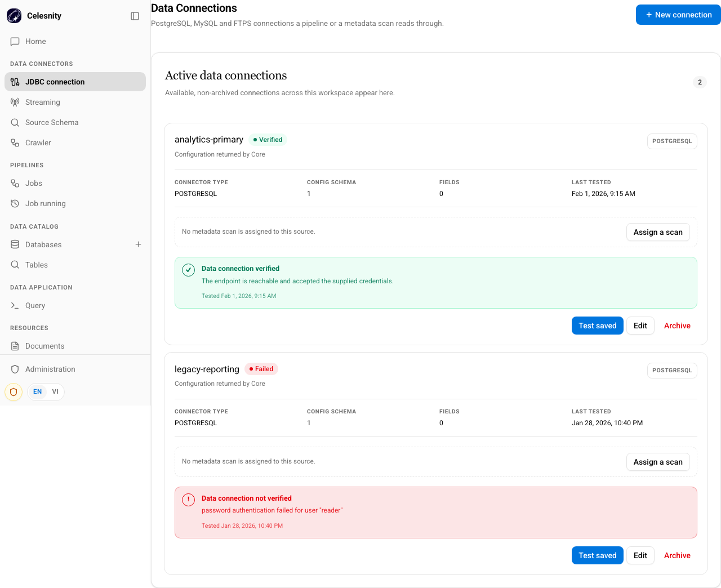This screenshot has height=588, width=721.
Task: Open the Home page
Action: click(x=75, y=41)
